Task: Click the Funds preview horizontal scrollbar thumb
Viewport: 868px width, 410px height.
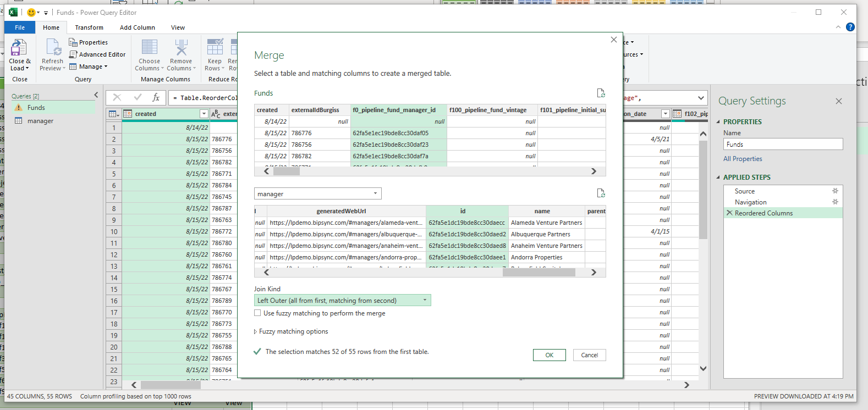Action: coord(286,171)
